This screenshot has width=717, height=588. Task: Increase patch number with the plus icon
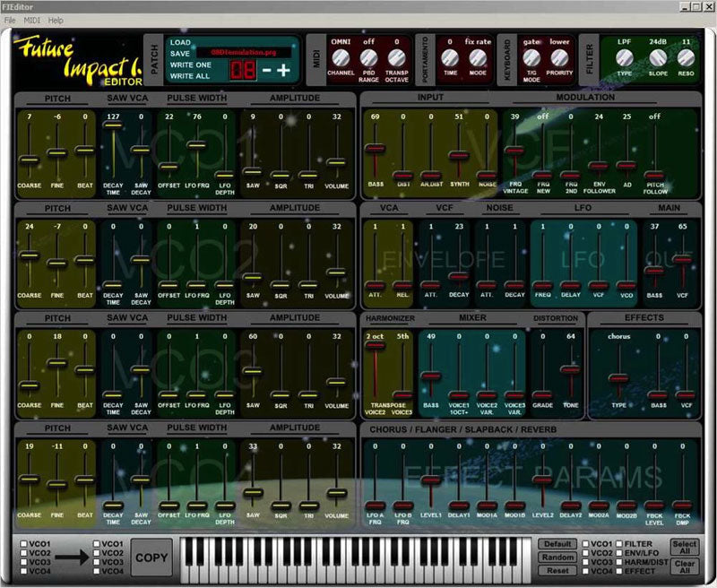point(283,71)
